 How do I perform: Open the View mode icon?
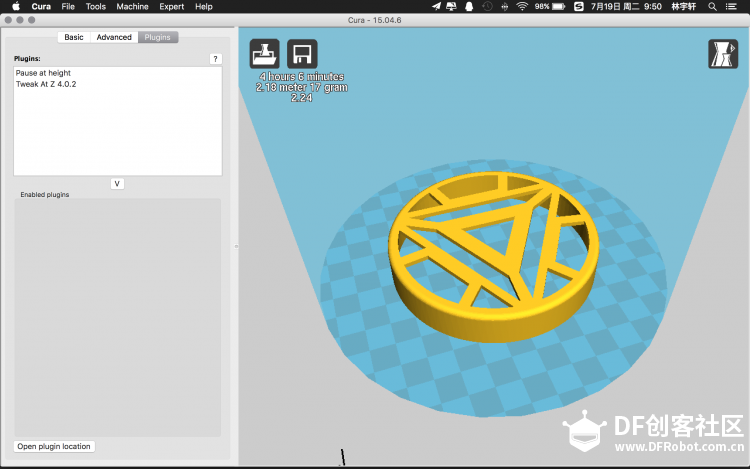[x=723, y=54]
